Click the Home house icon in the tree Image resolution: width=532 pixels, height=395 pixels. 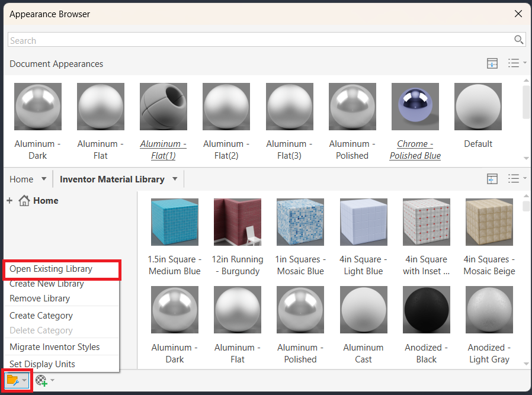(x=24, y=201)
